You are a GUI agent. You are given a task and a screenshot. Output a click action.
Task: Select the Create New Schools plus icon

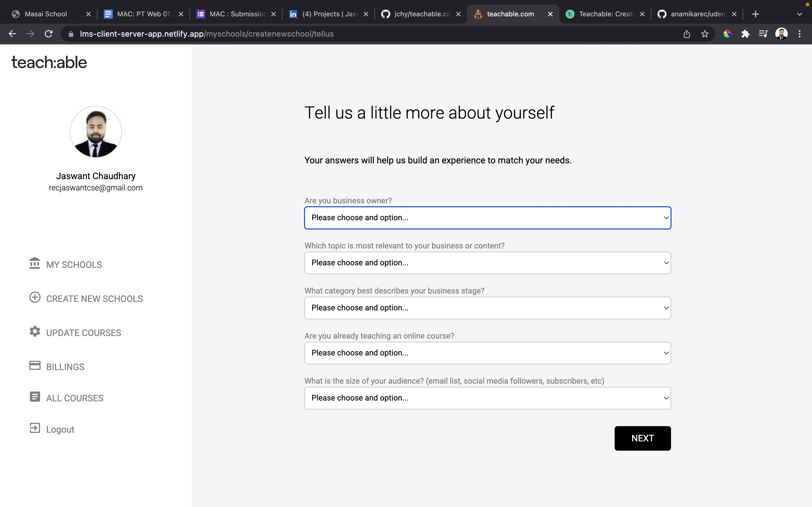click(35, 298)
